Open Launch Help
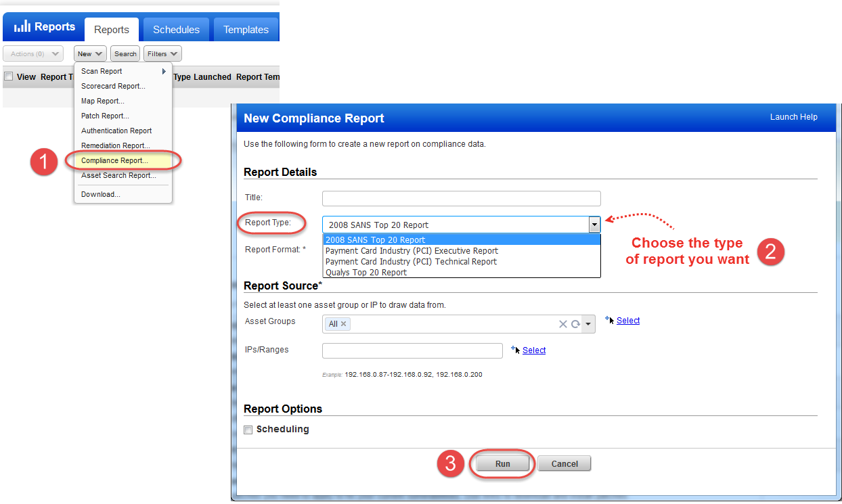Screen dimensions: 842x504 [x=793, y=117]
